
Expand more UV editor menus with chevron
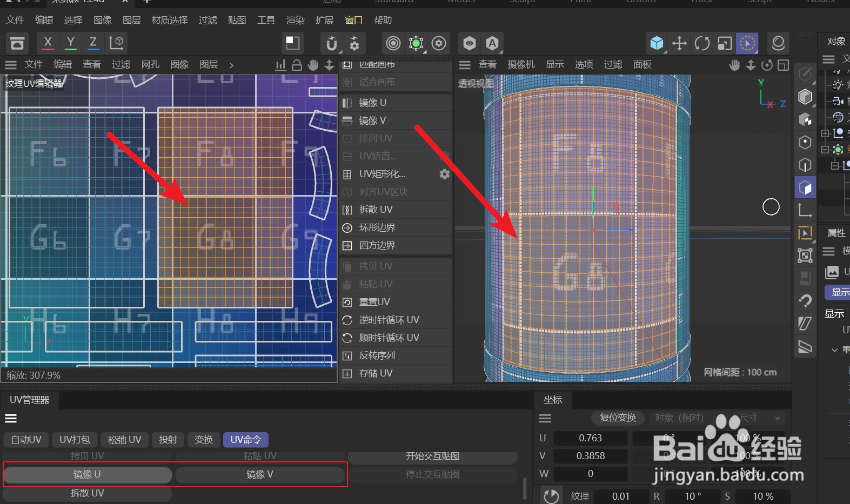(x=231, y=65)
